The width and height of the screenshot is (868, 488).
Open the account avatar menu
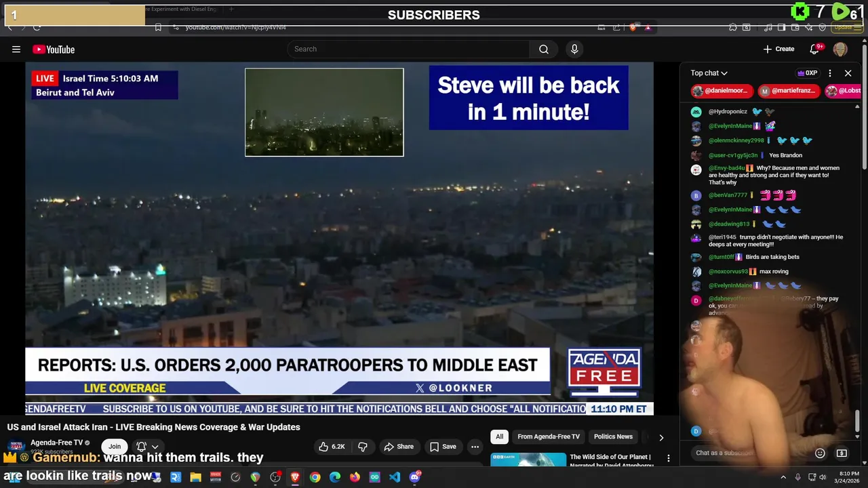point(840,49)
